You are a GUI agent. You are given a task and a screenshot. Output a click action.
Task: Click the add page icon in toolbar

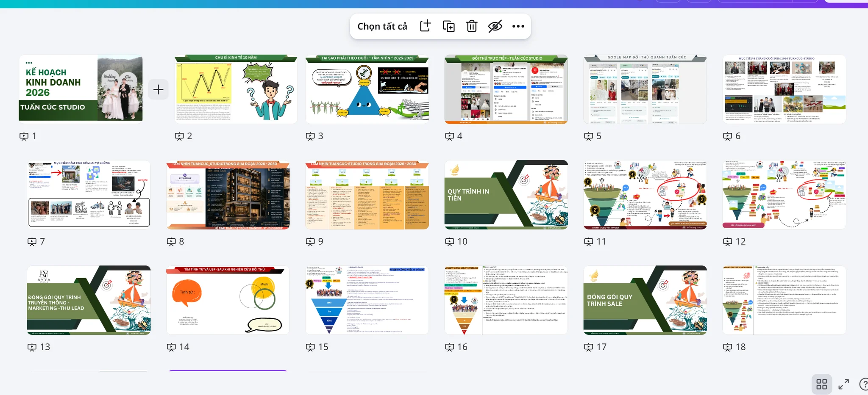[425, 26]
